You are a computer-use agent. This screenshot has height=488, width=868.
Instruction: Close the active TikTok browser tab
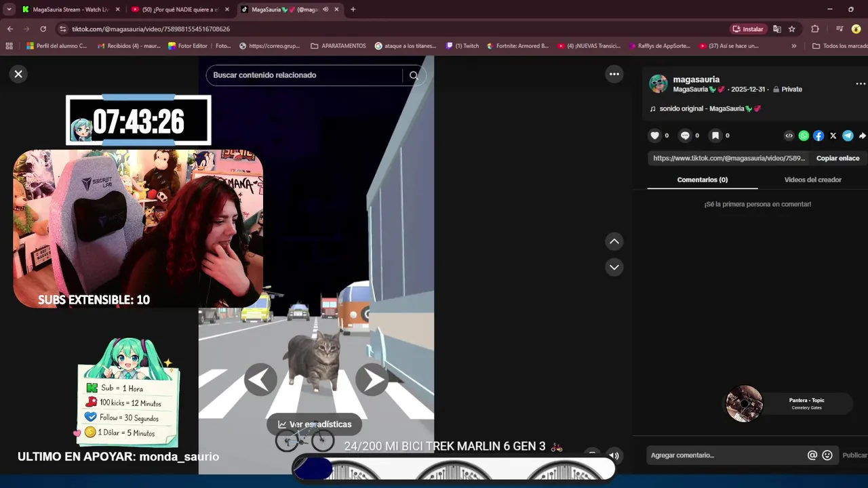(x=336, y=9)
